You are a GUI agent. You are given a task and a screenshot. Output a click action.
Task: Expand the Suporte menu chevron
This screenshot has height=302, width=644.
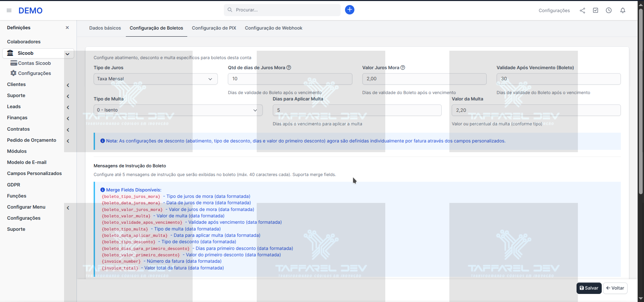(x=68, y=96)
